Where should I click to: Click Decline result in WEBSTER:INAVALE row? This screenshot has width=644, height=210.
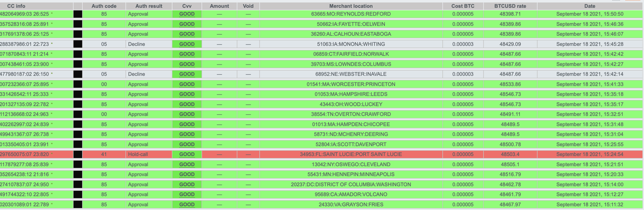136,74
